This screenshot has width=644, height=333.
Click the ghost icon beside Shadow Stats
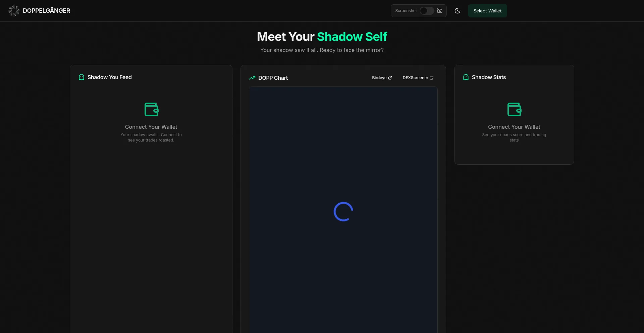pyautogui.click(x=466, y=77)
